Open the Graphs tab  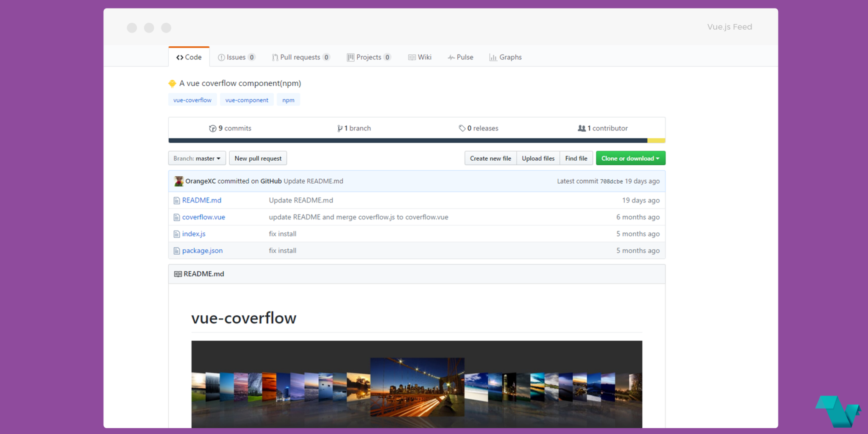[505, 57]
